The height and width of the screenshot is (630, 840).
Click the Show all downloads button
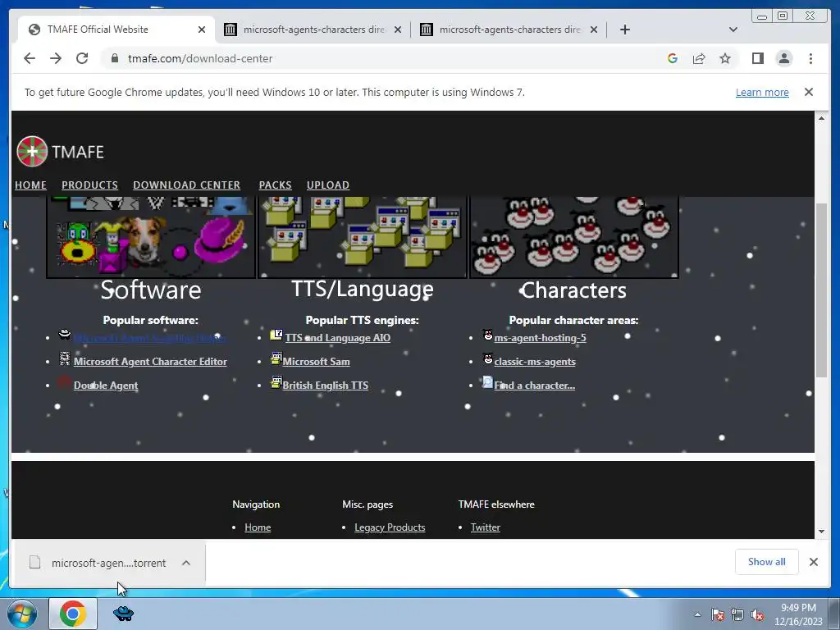[x=767, y=562]
